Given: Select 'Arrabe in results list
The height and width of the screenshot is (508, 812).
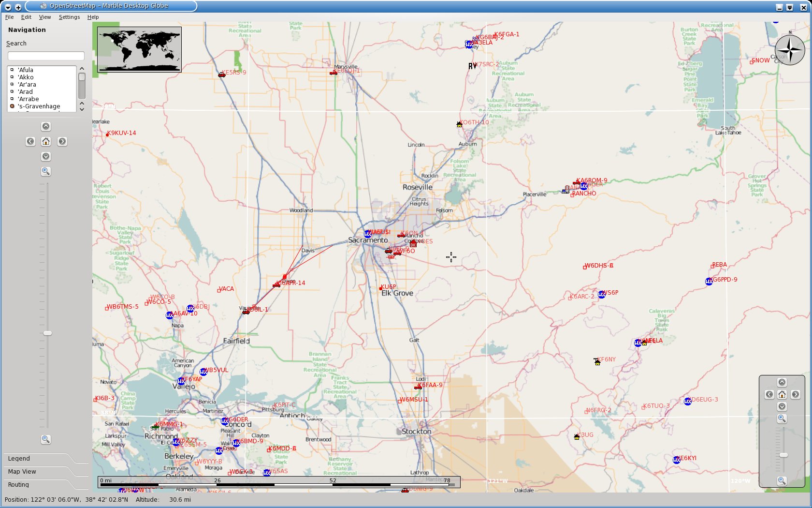Looking at the screenshot, I should (x=42, y=99).
